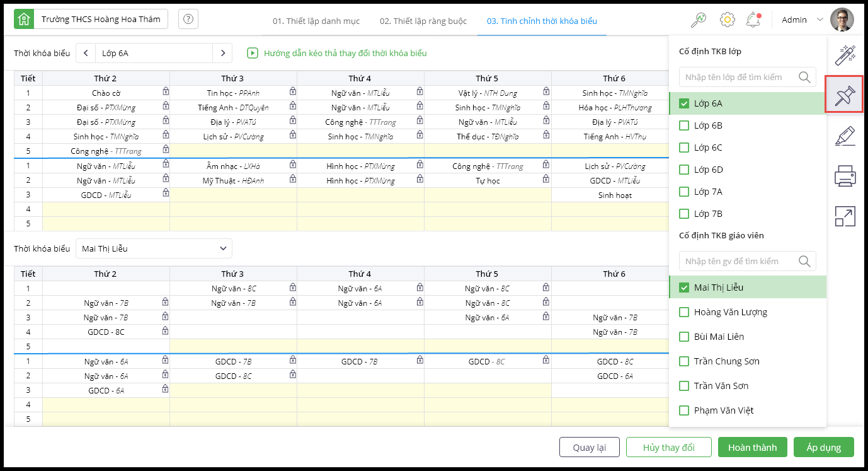Open the help question mark icon
Screen dimensions: 868x471
tap(188, 20)
